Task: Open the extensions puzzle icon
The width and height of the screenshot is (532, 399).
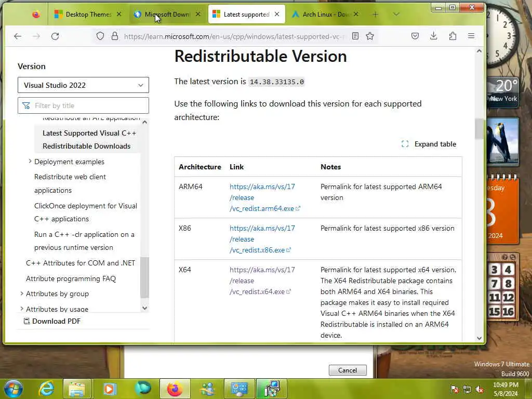Action: pyautogui.click(x=453, y=36)
